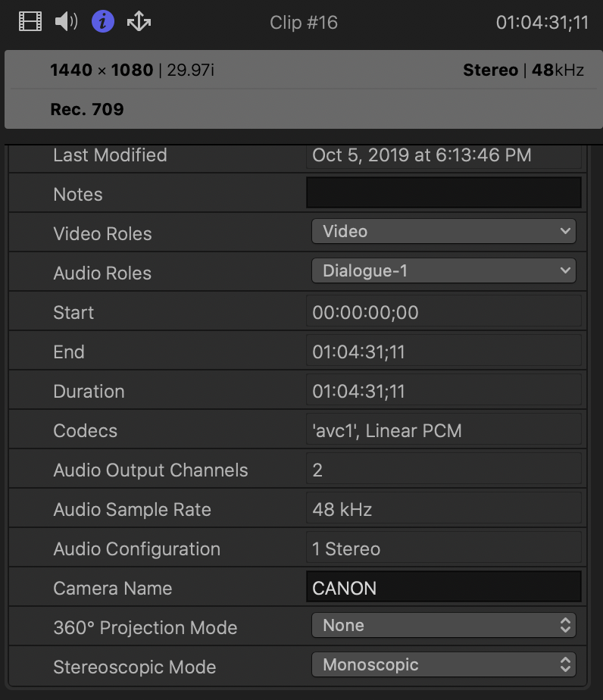Open the Video inspector film icon
The width and height of the screenshot is (603, 700).
click(x=30, y=22)
